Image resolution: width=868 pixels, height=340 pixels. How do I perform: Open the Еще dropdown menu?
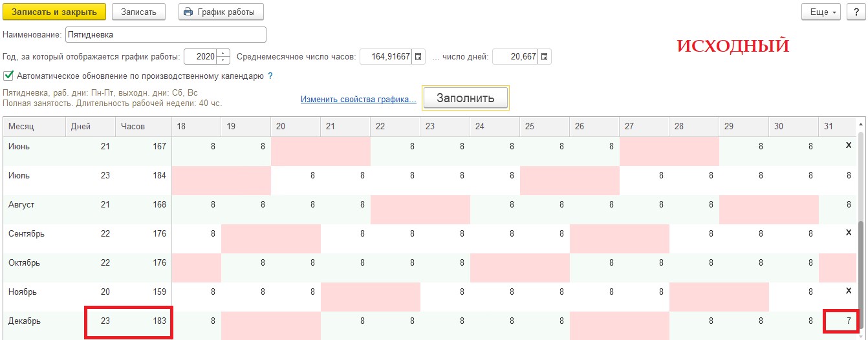[x=821, y=12]
